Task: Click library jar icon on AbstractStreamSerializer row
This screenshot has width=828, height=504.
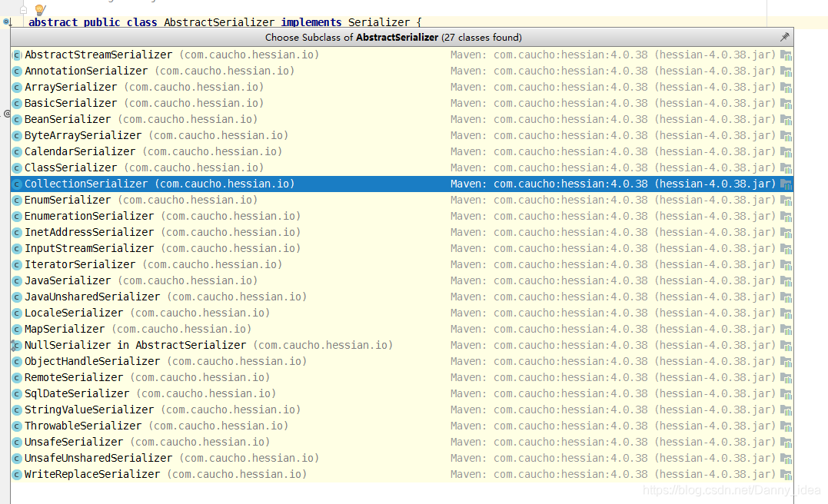Action: pos(786,55)
